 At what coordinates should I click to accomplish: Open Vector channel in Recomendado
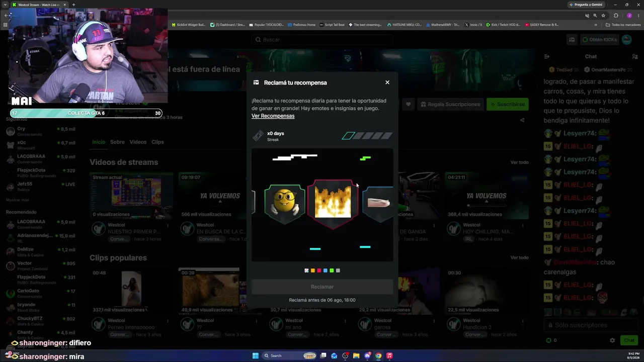click(x=40, y=265)
